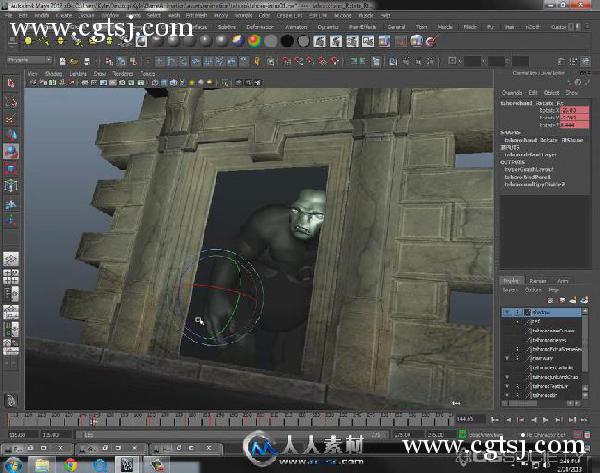Image resolution: width=600 pixels, height=473 pixels.
Task: Switch to the Dynamics shelf tab
Action: (x=328, y=27)
